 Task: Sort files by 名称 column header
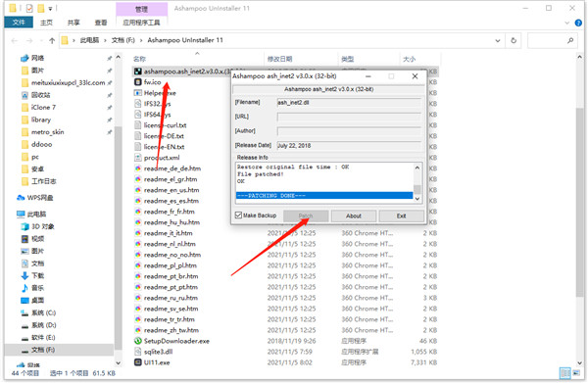point(139,59)
